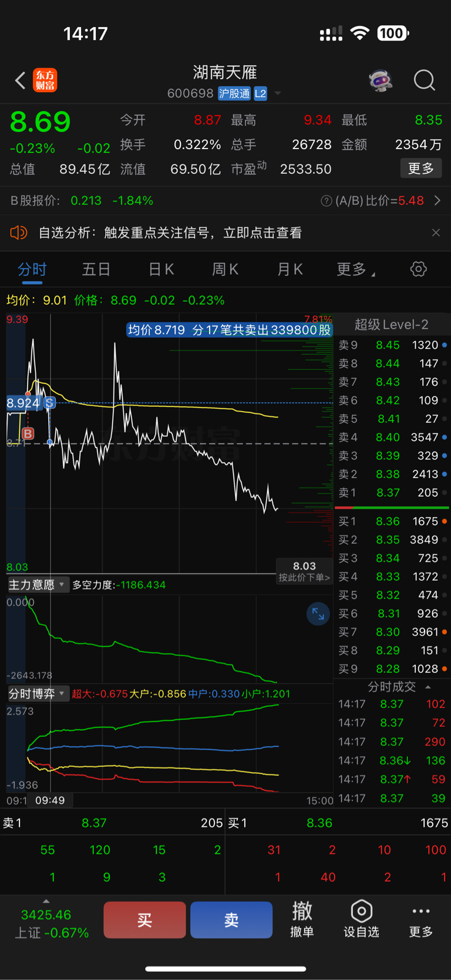451x980 pixels.
Task: Tap the 09:49 crosshair time label
Action: (50, 800)
